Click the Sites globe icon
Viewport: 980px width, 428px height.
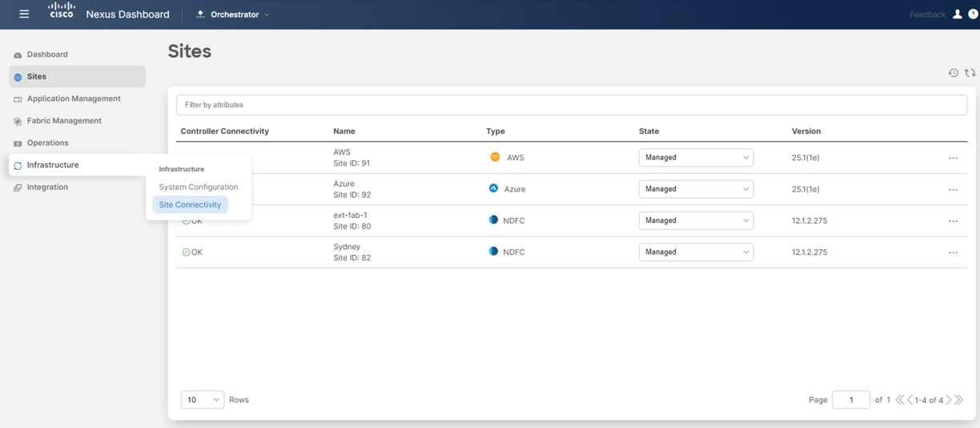(18, 77)
